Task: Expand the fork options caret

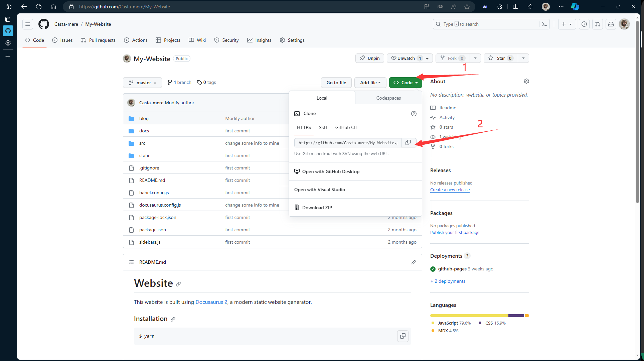Action: (x=475, y=58)
